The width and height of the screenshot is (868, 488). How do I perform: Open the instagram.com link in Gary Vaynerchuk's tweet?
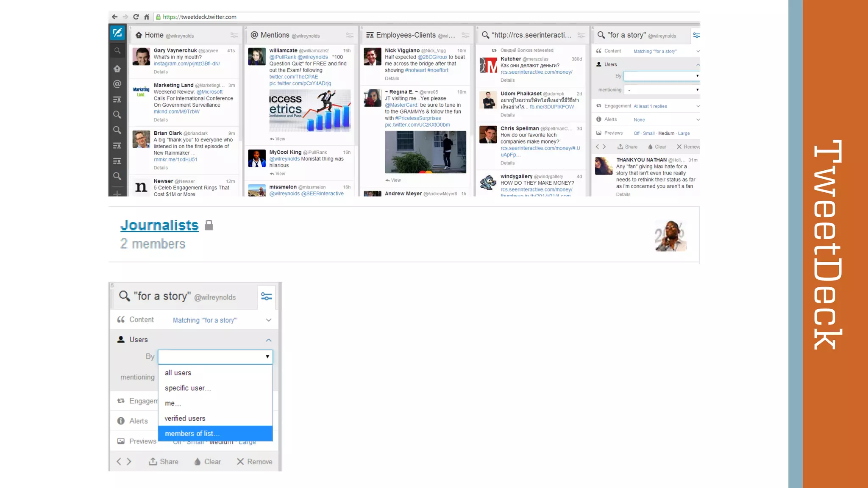click(186, 64)
